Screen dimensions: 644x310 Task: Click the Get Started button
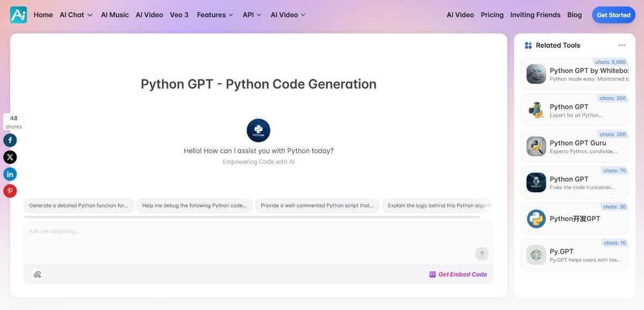point(613,15)
